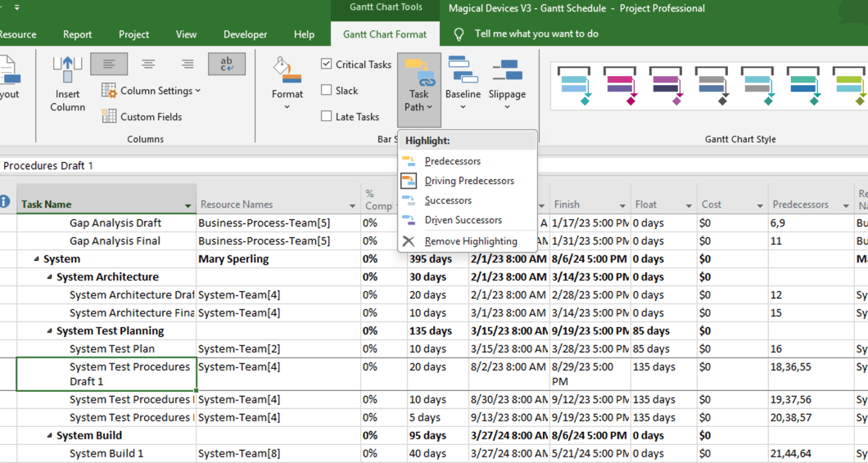This screenshot has width=868, height=463.
Task: Click the Tell me what you want lightbulb
Action: (x=459, y=34)
